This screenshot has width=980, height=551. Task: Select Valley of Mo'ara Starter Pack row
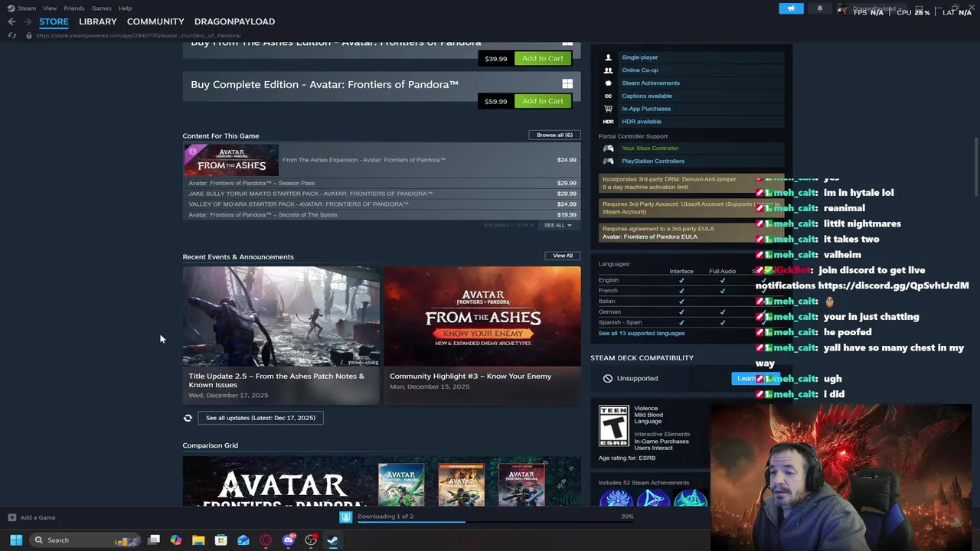pyautogui.click(x=382, y=204)
